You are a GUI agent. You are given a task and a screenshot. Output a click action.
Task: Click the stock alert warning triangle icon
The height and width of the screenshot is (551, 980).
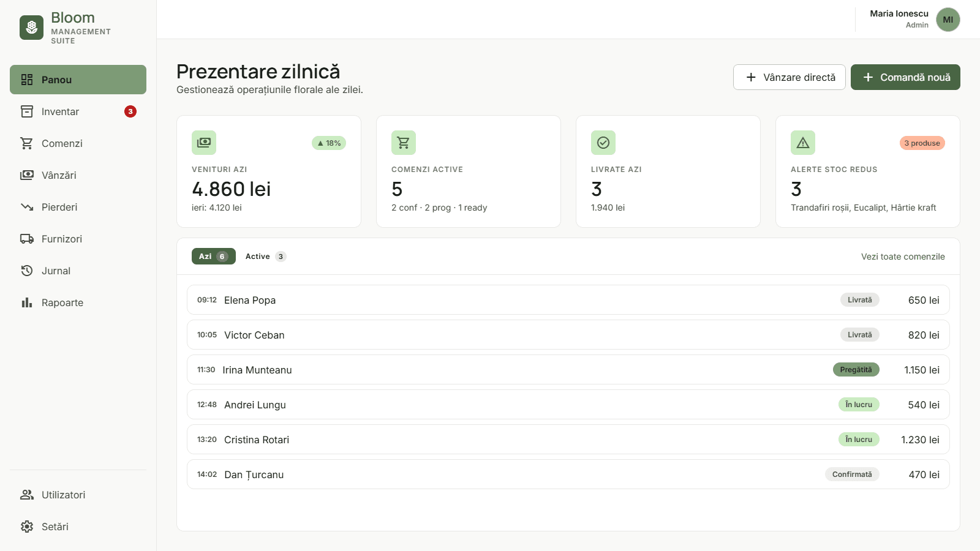(x=803, y=143)
